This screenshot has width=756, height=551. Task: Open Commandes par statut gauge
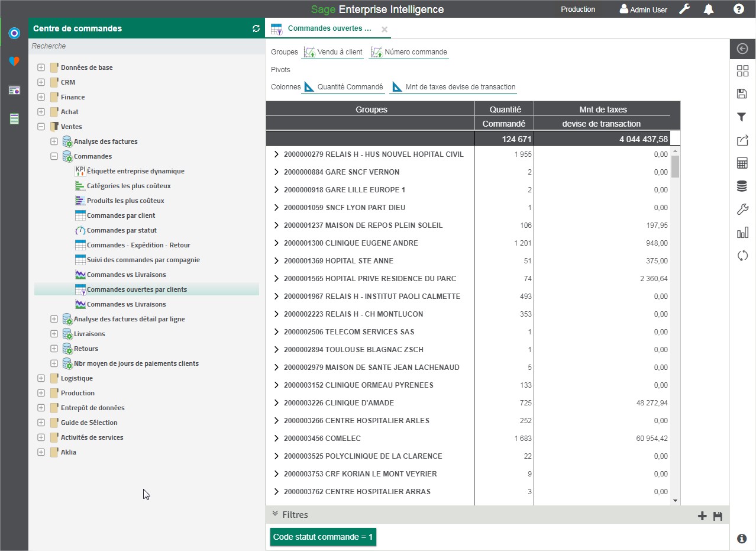click(x=115, y=230)
